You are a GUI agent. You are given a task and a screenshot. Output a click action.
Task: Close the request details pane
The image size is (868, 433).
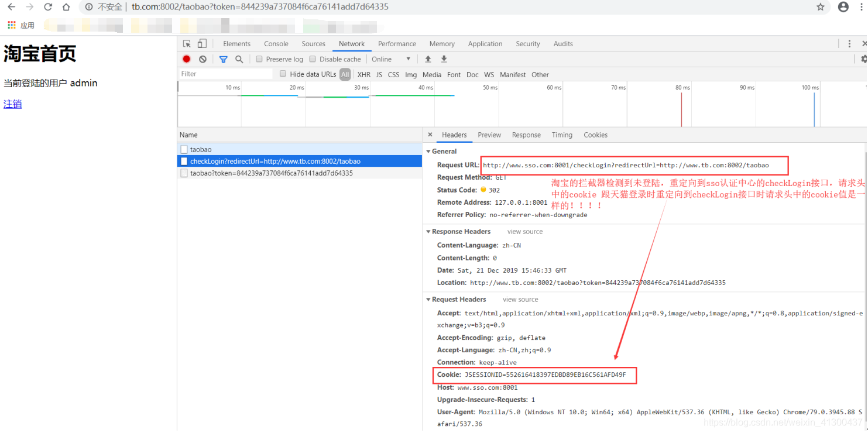[430, 135]
